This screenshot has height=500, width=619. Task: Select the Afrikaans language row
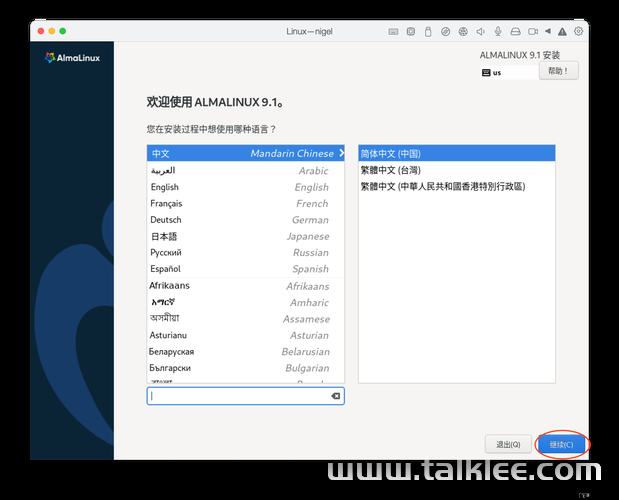pos(246,286)
